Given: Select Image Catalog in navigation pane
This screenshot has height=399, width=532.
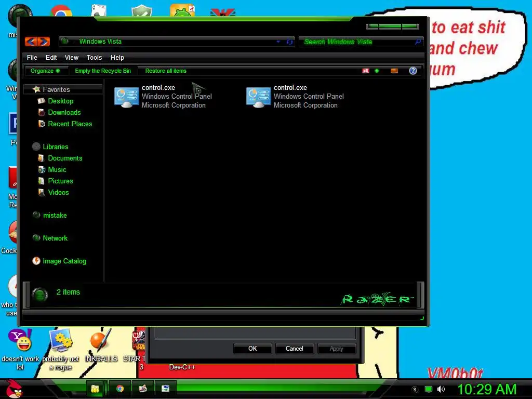Looking at the screenshot, I should tap(64, 261).
